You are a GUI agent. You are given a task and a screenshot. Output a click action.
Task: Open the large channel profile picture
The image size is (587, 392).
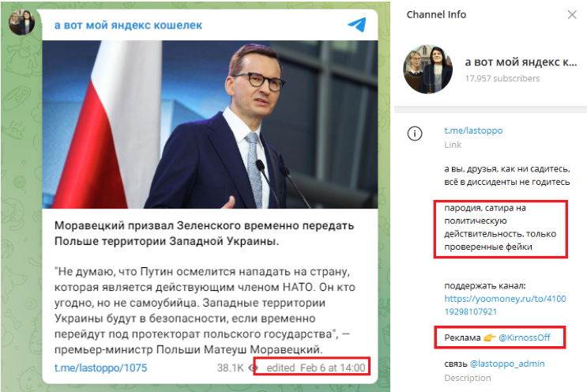(428, 70)
